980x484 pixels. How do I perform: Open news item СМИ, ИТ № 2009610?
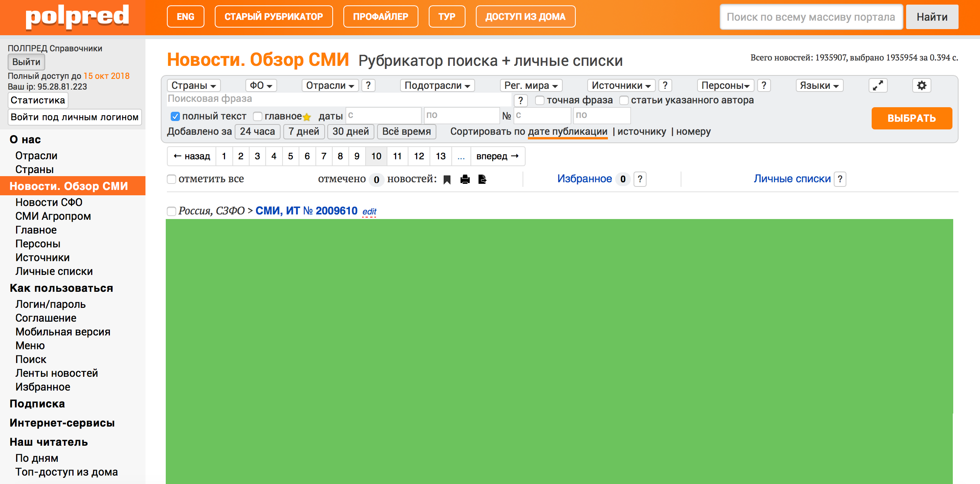[306, 211]
